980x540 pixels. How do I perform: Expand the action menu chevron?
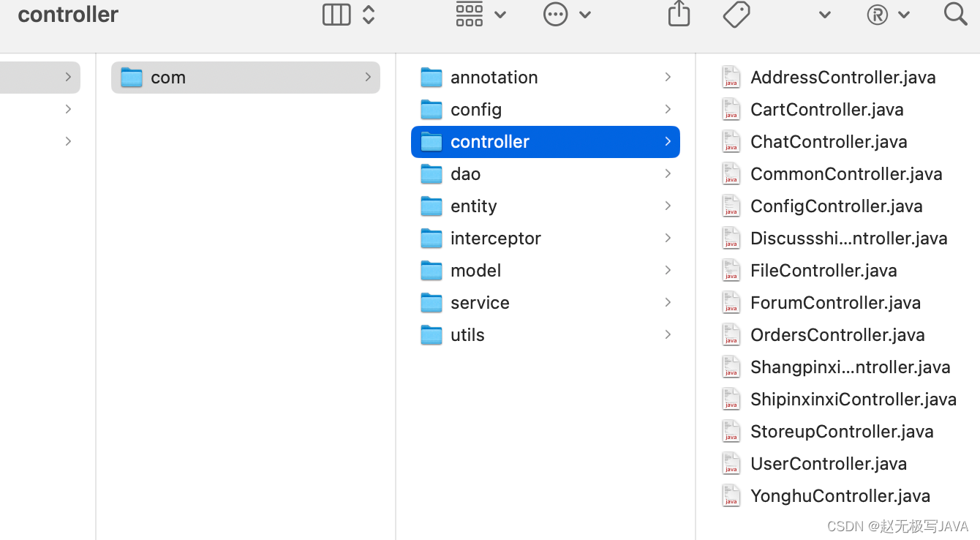(585, 15)
